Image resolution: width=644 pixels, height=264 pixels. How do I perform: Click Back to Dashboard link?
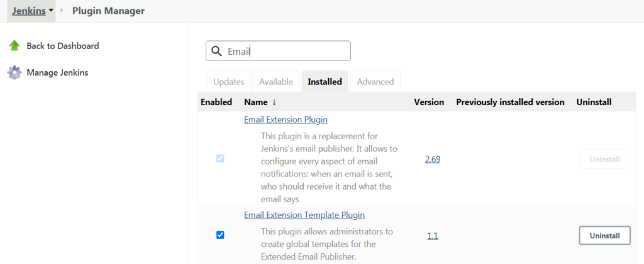(x=63, y=45)
